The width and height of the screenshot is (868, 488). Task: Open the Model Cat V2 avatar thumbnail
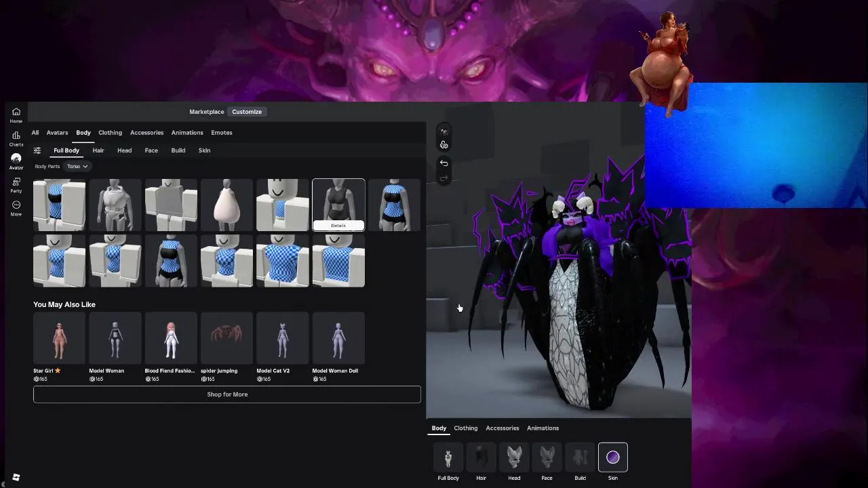(x=283, y=338)
